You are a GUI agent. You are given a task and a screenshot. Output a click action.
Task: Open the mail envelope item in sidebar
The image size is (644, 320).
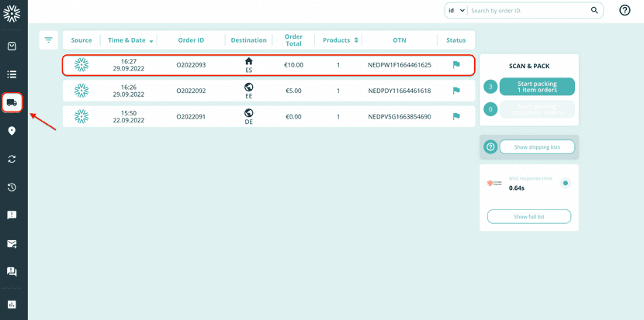pos(12,243)
